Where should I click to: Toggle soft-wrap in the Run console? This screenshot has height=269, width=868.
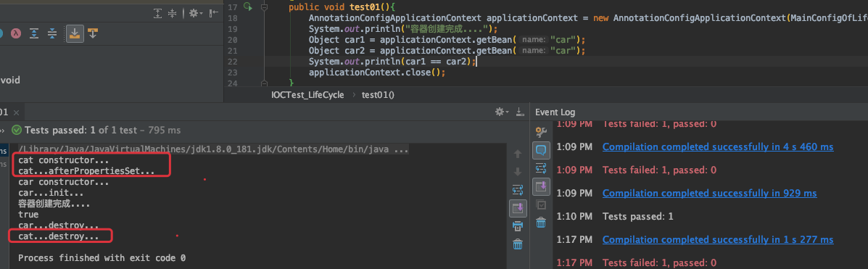[518, 191]
